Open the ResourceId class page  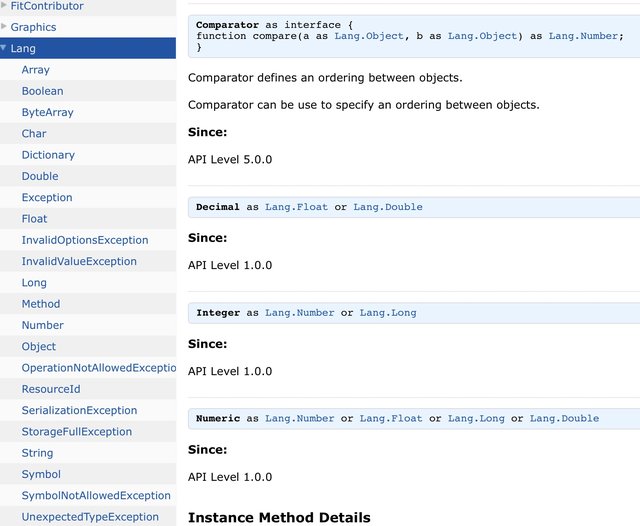click(51, 389)
